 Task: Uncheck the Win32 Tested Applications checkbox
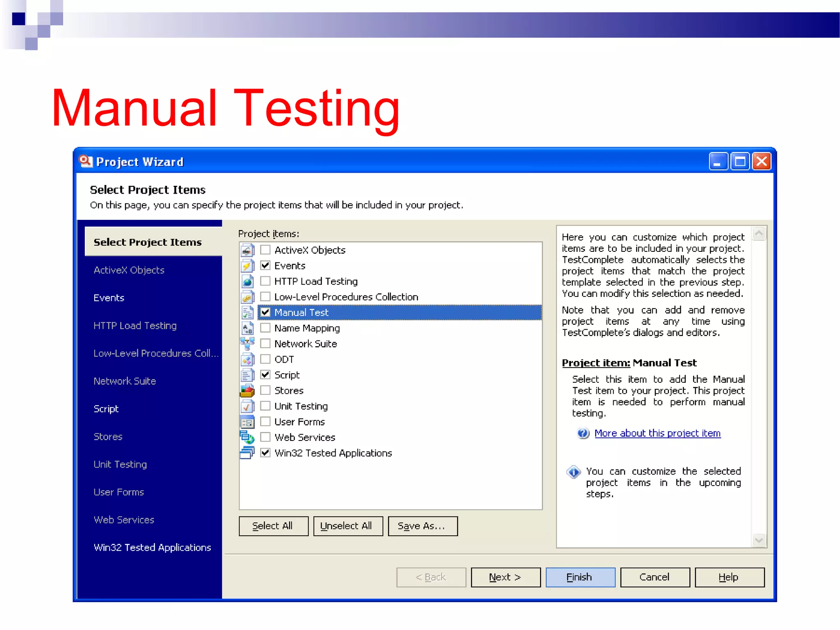(x=265, y=452)
